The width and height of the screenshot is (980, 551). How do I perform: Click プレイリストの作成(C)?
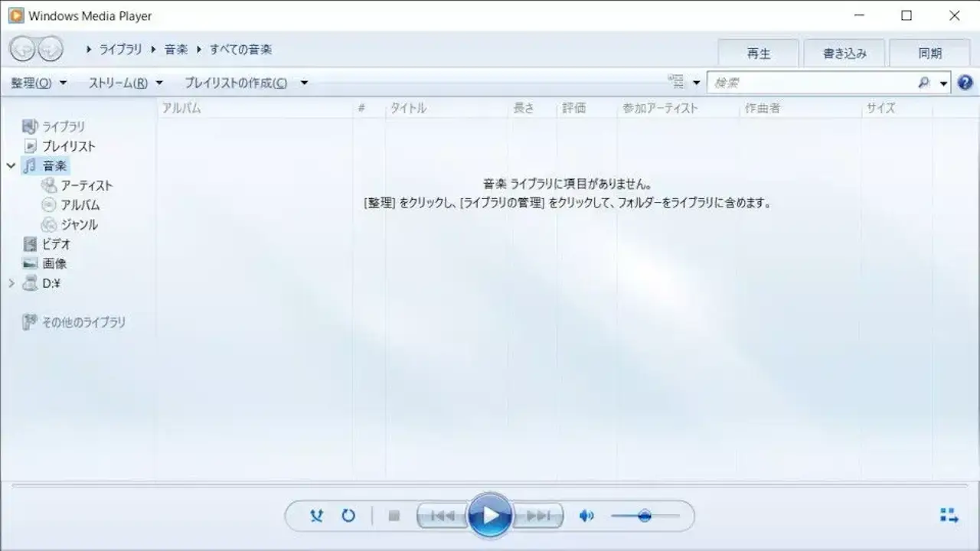(x=237, y=83)
